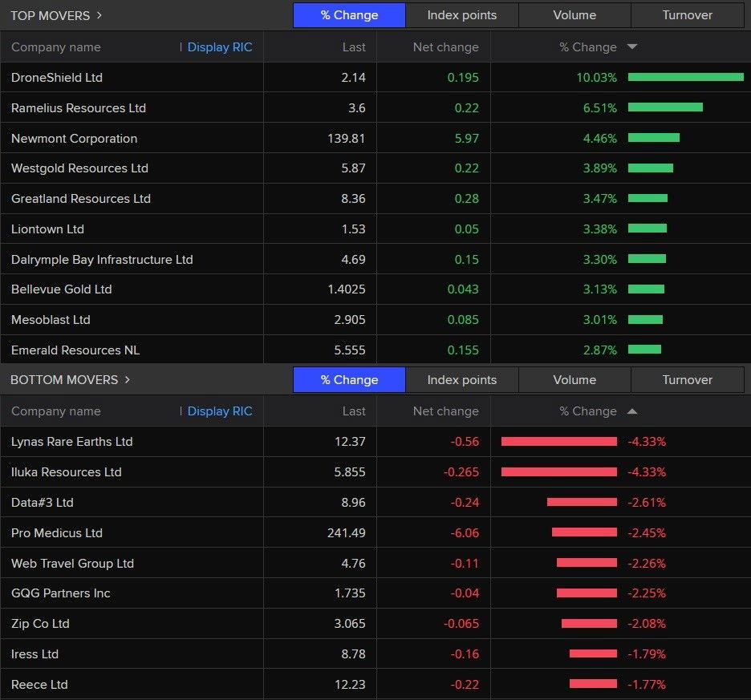Select the % Change tab in Bottom Movers

coord(349,380)
